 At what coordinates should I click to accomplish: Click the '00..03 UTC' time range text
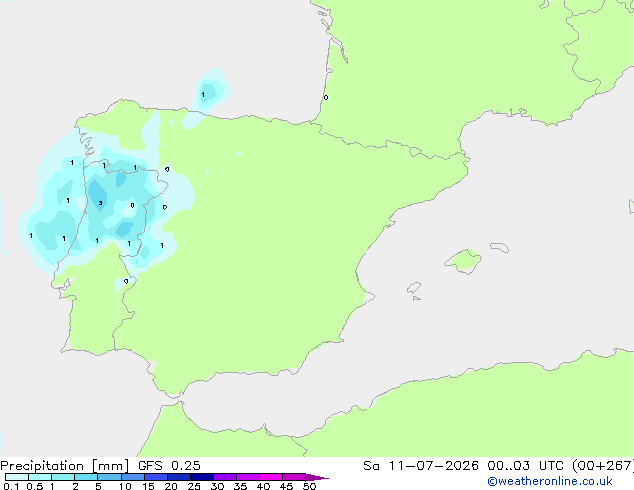(x=525, y=466)
